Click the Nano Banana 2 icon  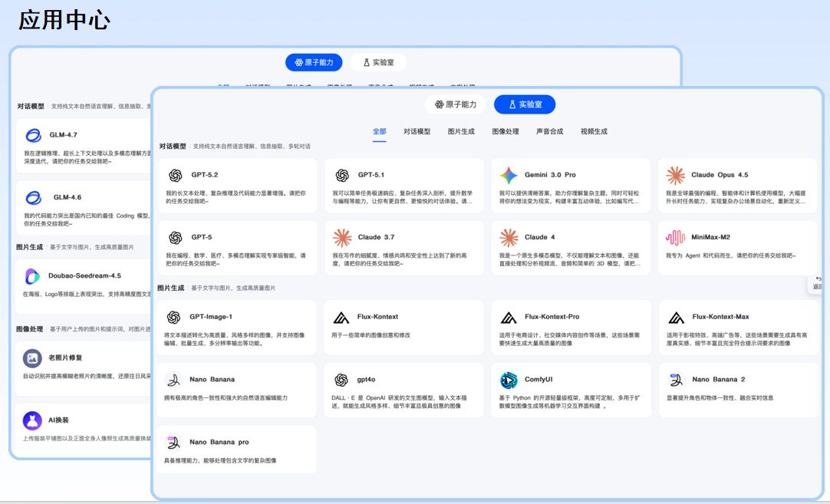click(676, 380)
